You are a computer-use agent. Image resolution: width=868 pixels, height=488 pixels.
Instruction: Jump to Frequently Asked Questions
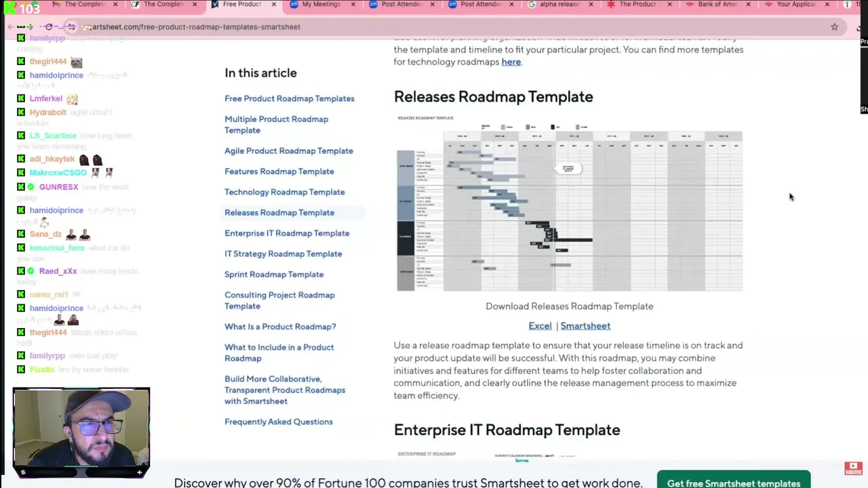tap(279, 422)
